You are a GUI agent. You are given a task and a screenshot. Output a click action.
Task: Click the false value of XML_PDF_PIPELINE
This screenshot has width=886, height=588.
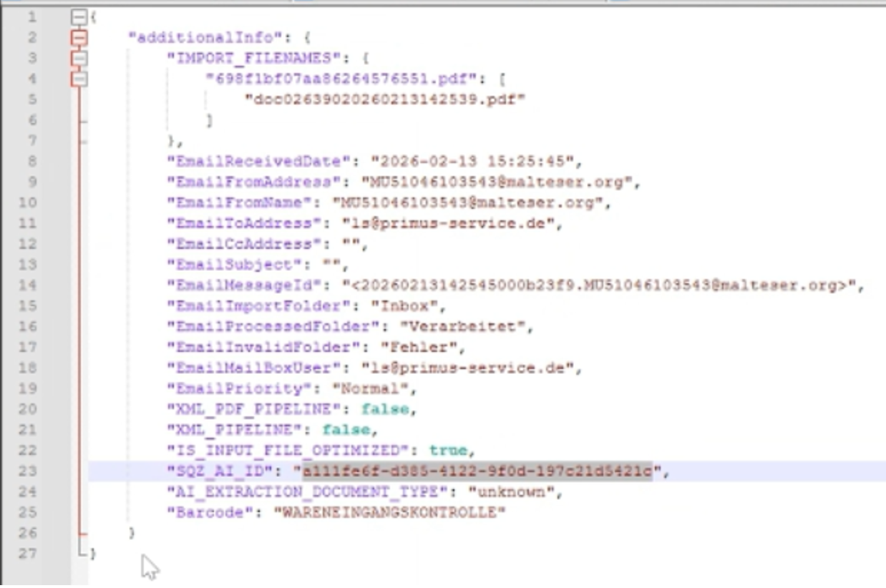coord(384,409)
